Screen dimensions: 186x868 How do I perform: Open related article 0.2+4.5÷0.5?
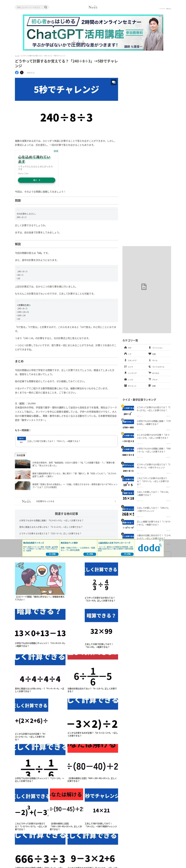[x=51, y=521]
